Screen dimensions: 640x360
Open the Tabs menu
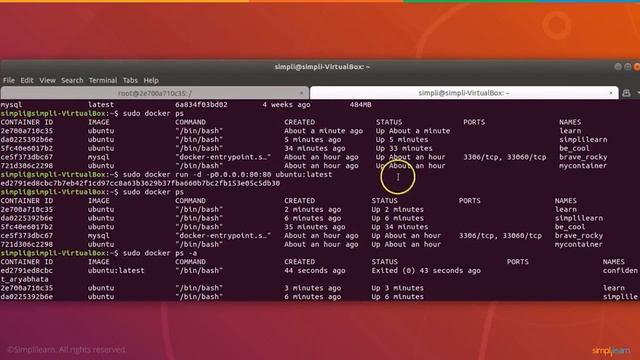pyautogui.click(x=130, y=80)
